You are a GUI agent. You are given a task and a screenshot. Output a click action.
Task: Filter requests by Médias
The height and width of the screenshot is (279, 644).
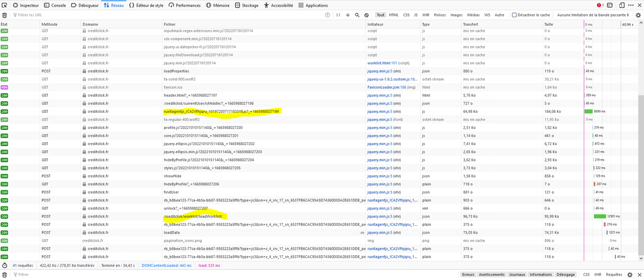point(473,15)
